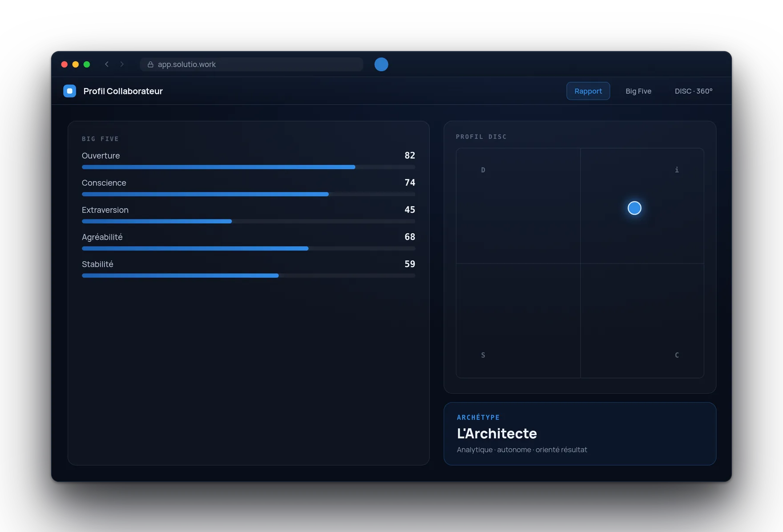Screen dimensions: 783x532
Task: Click the Conscience label
Action: [104, 183]
